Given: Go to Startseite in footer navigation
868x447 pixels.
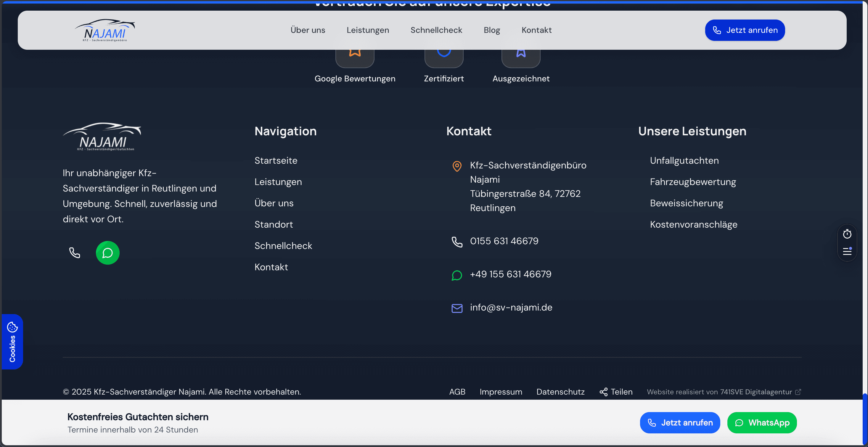Looking at the screenshot, I should click(276, 160).
